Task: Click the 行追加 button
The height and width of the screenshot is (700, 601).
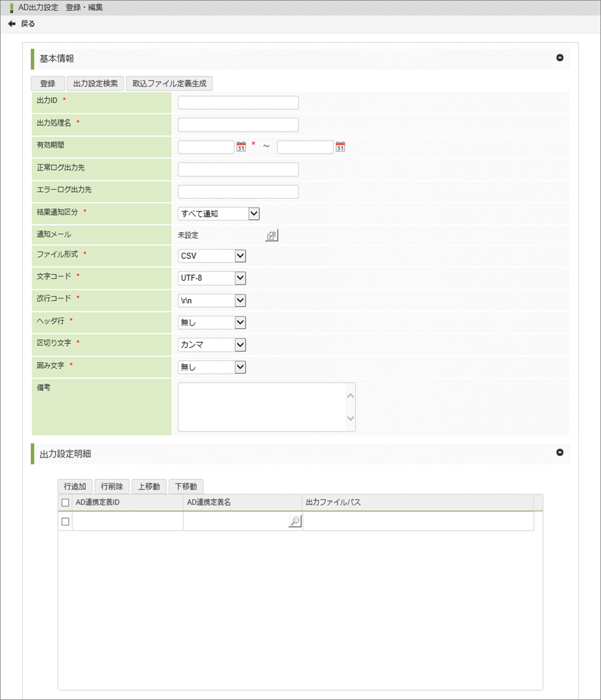Action: (75, 486)
